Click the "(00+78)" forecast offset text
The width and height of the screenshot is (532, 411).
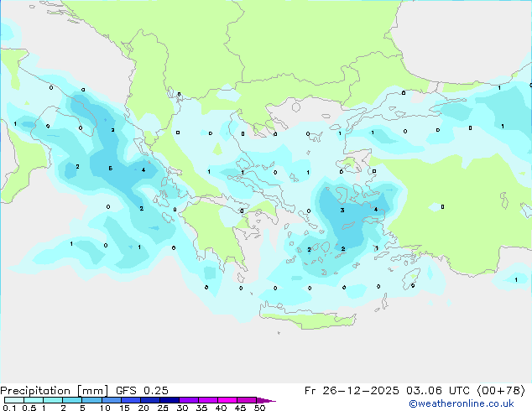pyautogui.click(x=501, y=391)
